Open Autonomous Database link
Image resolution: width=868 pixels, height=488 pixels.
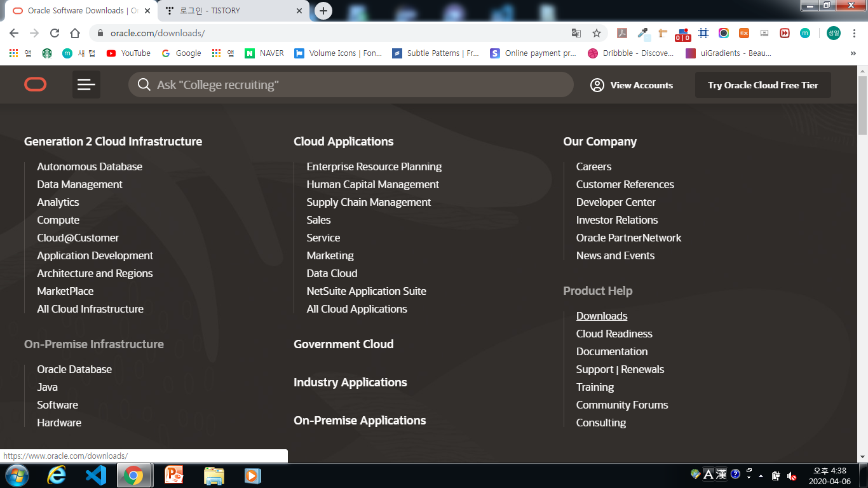point(90,166)
